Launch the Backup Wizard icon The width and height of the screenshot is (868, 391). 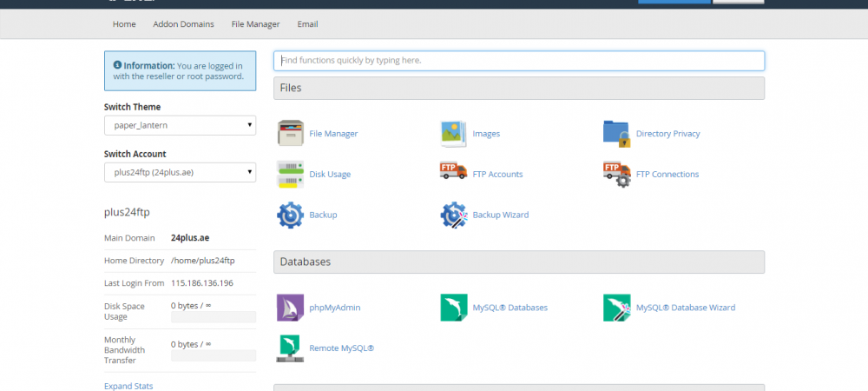pos(453,215)
